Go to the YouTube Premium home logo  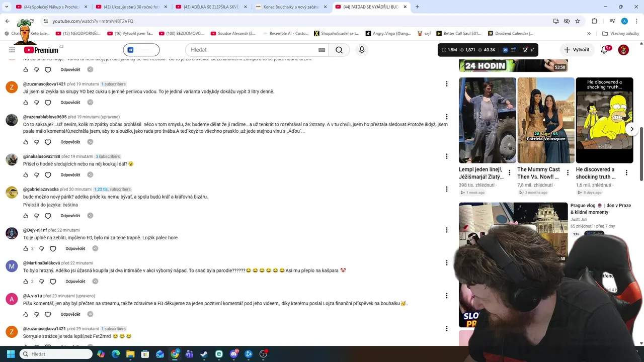[x=42, y=50]
